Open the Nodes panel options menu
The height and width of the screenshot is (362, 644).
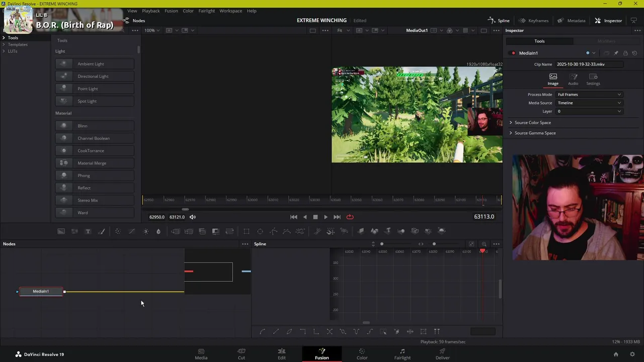(x=245, y=244)
